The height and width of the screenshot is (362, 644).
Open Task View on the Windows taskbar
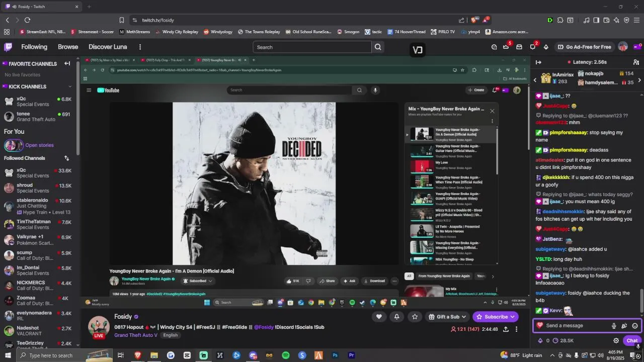click(121, 355)
